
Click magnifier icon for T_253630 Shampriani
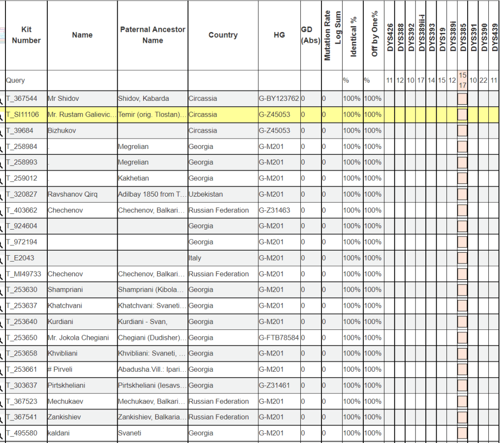click(2, 291)
